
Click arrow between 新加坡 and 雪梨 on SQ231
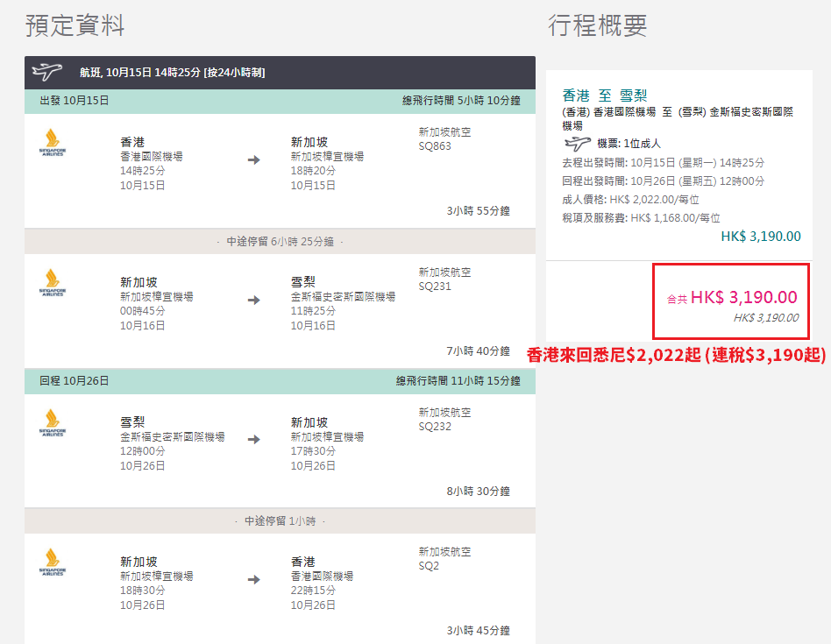[x=254, y=300]
